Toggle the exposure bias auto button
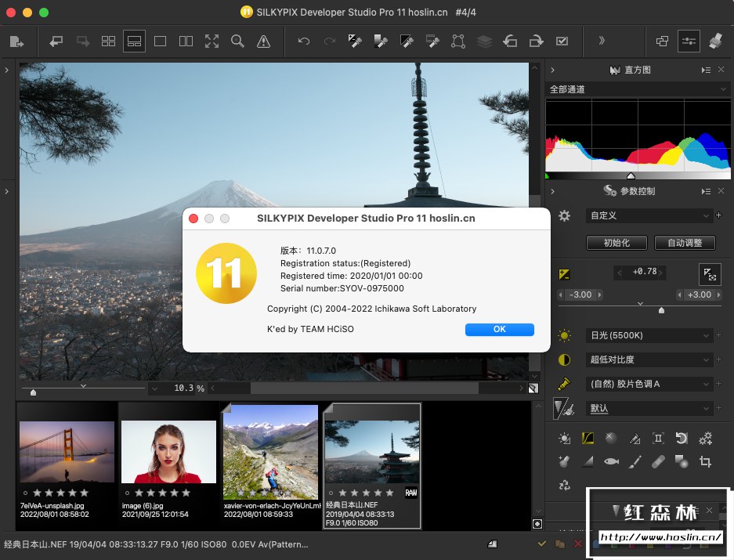Viewport: 734px width, 560px height. (710, 273)
